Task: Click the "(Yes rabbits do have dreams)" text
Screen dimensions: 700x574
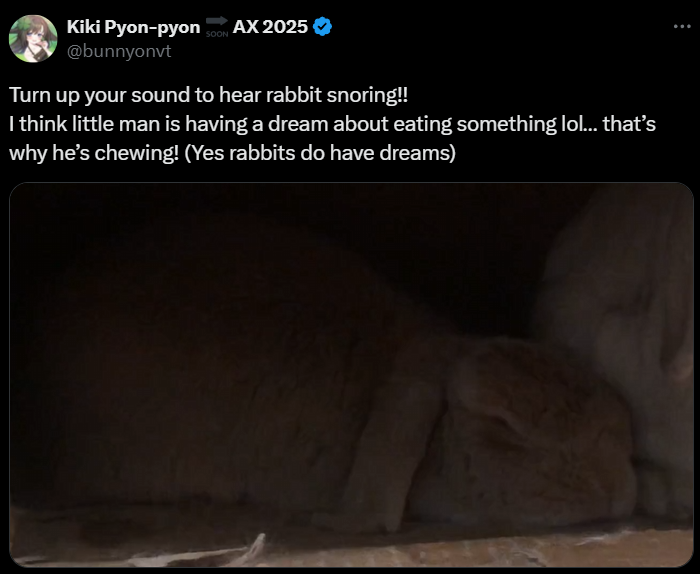Action: (320, 153)
